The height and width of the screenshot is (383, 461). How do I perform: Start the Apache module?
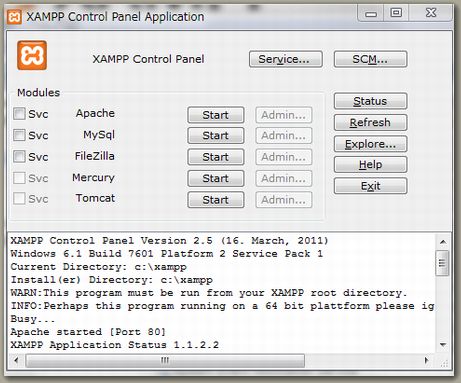tap(216, 115)
